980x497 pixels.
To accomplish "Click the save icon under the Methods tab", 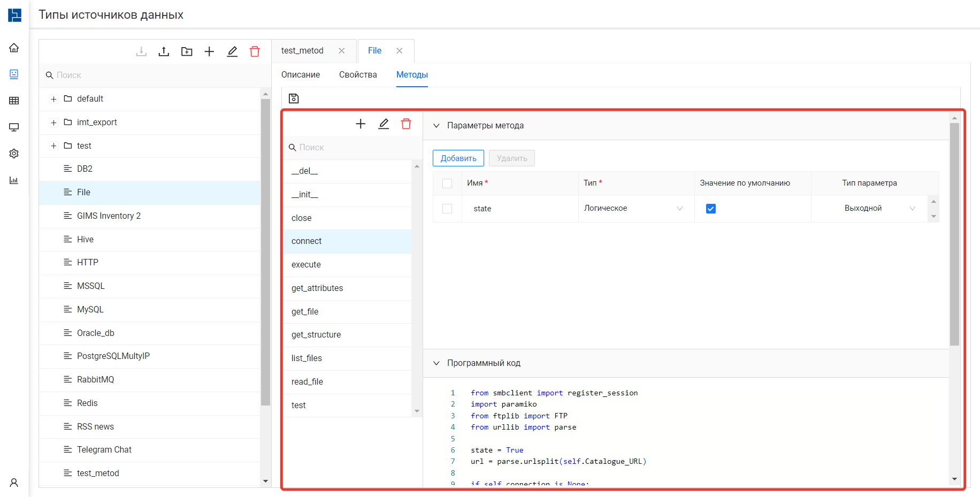I will coord(294,98).
